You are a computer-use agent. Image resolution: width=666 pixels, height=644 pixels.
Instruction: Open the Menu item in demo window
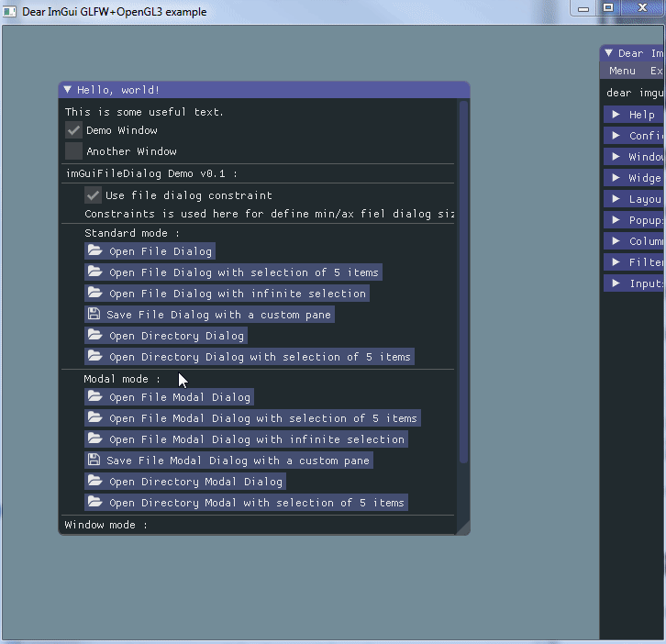622,71
